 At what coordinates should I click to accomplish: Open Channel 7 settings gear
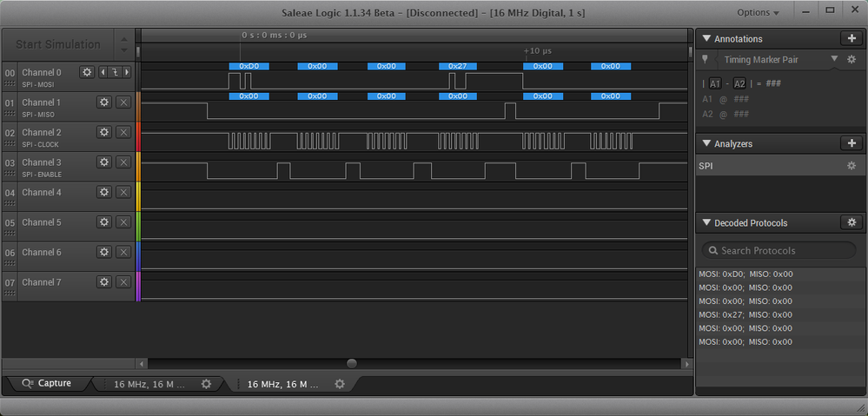click(x=104, y=281)
